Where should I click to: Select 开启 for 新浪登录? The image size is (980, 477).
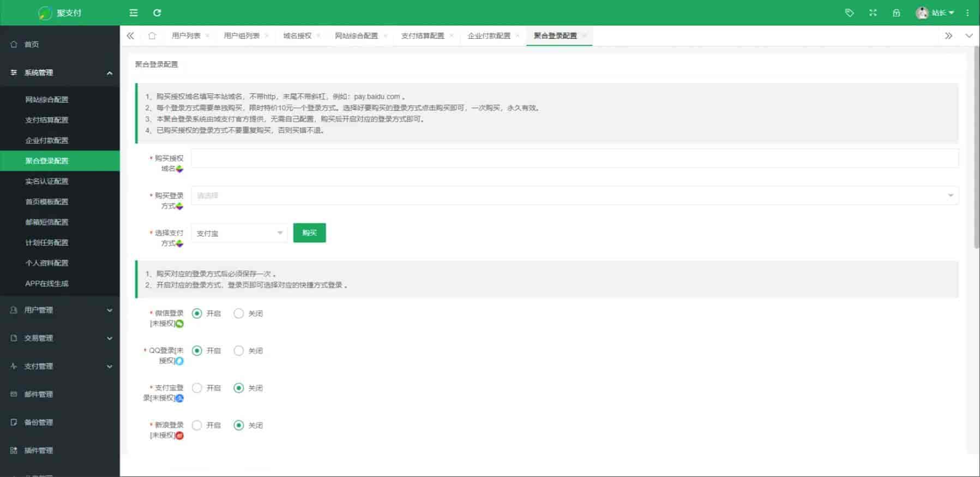pyautogui.click(x=197, y=425)
